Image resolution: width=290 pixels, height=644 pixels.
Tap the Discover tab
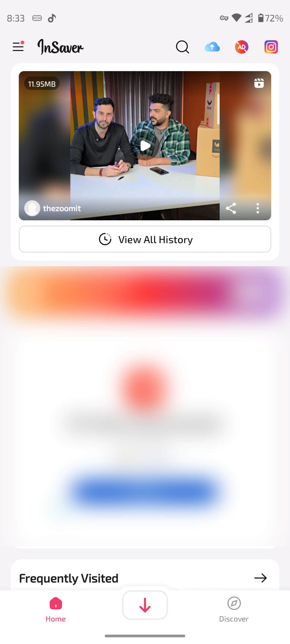[234, 609]
